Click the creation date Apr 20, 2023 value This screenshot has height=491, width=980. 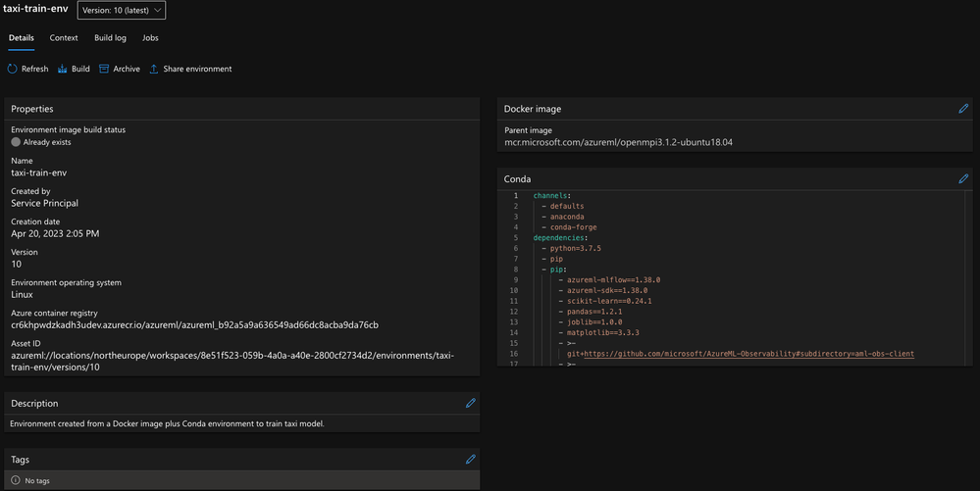point(55,233)
